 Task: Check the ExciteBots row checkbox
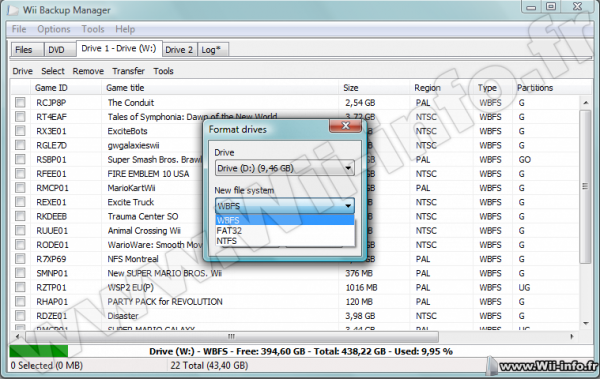point(20,131)
